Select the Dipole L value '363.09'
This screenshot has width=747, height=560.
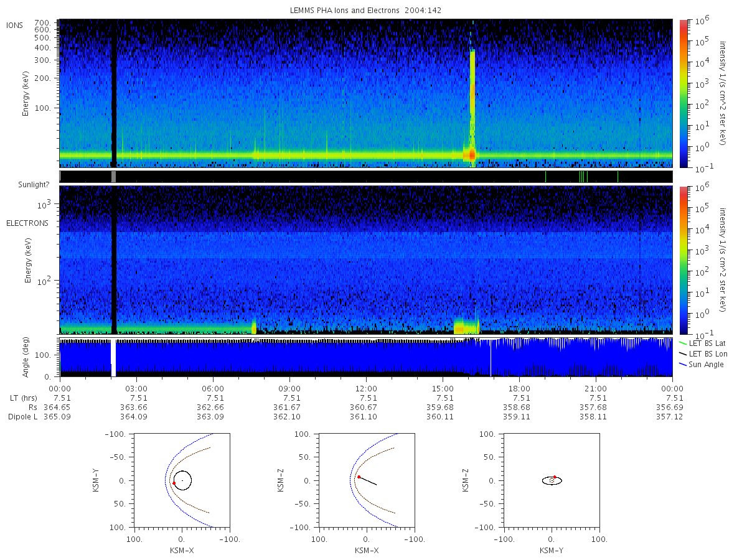tap(210, 417)
